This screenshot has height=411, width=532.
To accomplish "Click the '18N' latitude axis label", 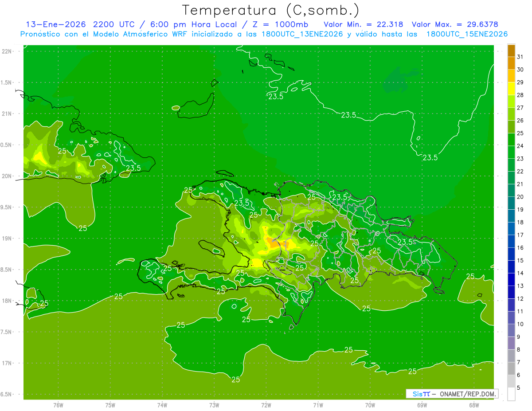I will pos(7,301).
